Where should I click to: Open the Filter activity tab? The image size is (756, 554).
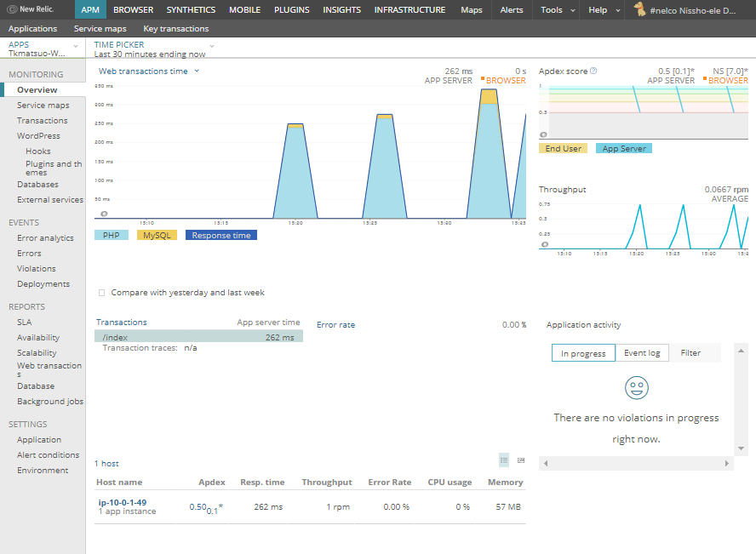690,353
